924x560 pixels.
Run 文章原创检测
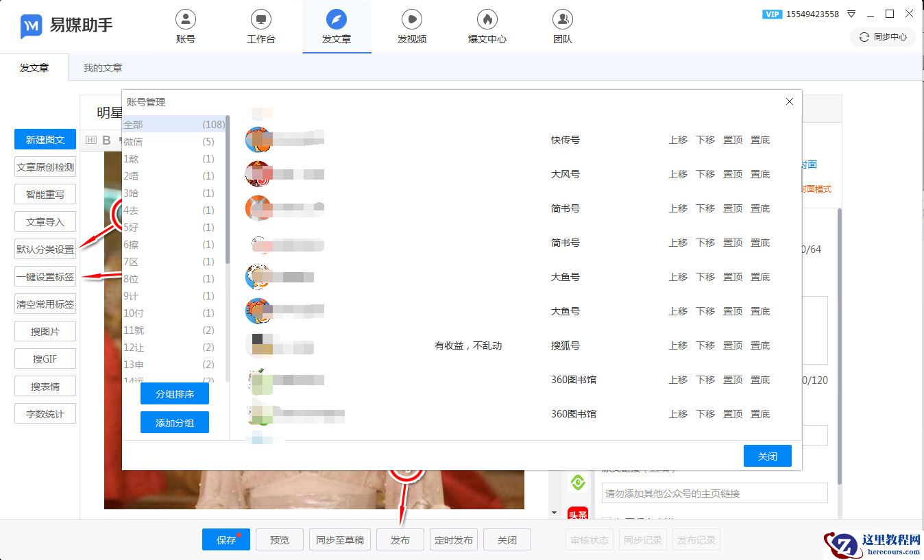45,167
